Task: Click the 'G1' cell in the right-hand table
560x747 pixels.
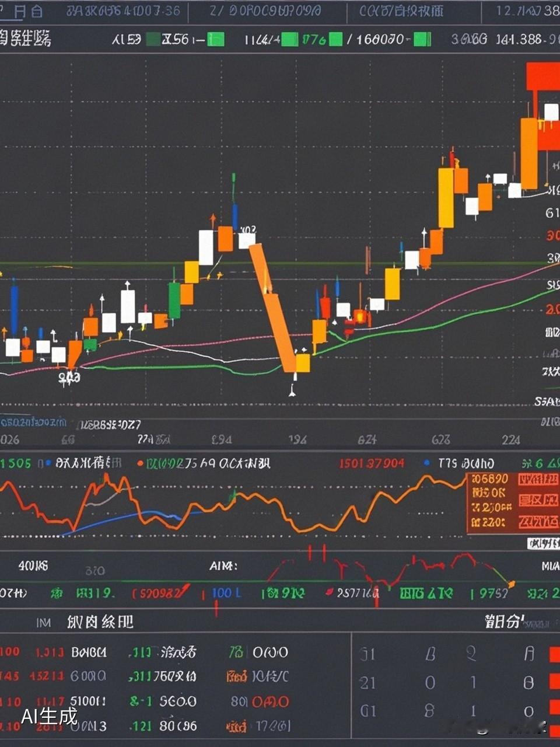Action: 367,710
